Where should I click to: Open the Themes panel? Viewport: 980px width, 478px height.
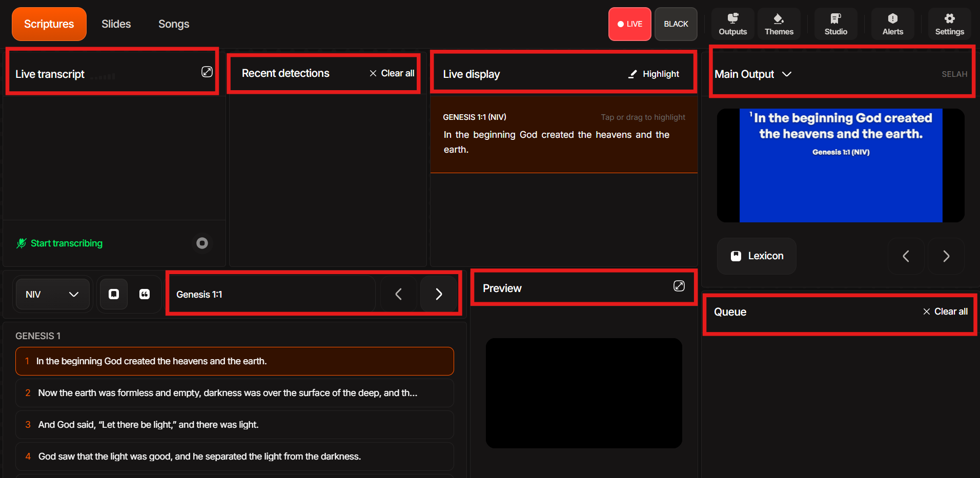[x=779, y=24]
